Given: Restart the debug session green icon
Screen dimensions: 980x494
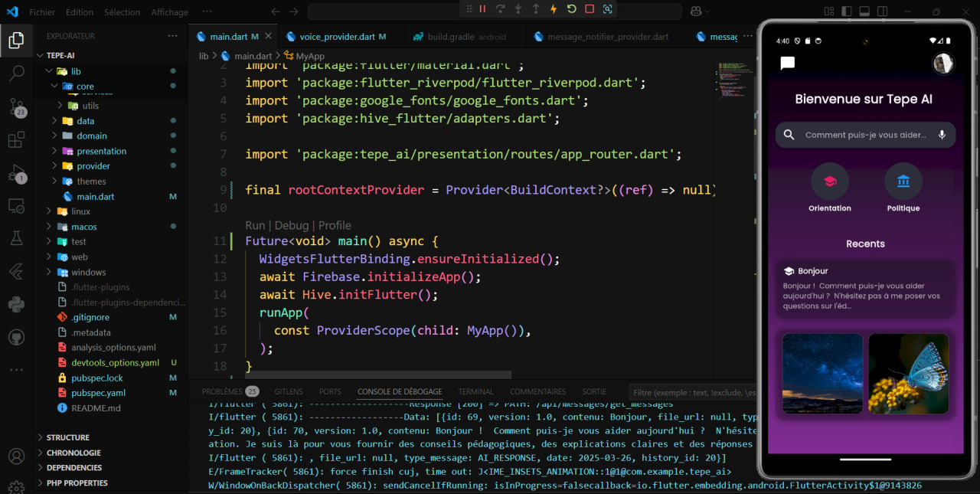Looking at the screenshot, I should [571, 9].
